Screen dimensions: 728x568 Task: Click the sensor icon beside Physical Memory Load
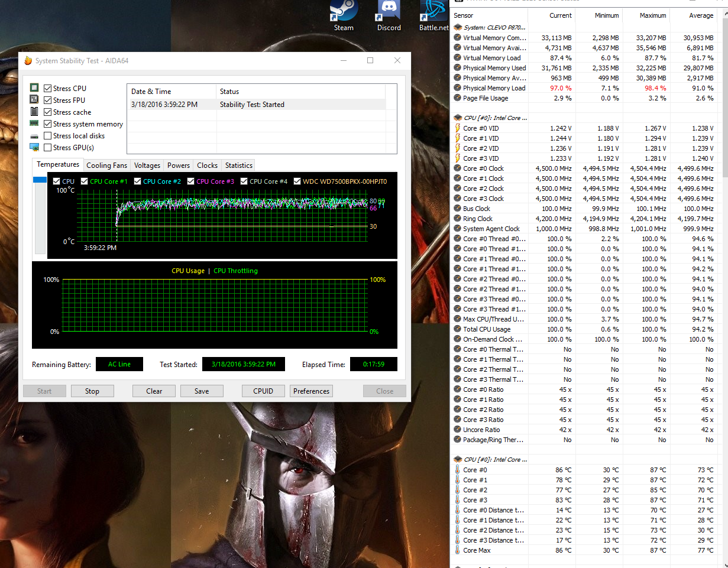pyautogui.click(x=457, y=88)
